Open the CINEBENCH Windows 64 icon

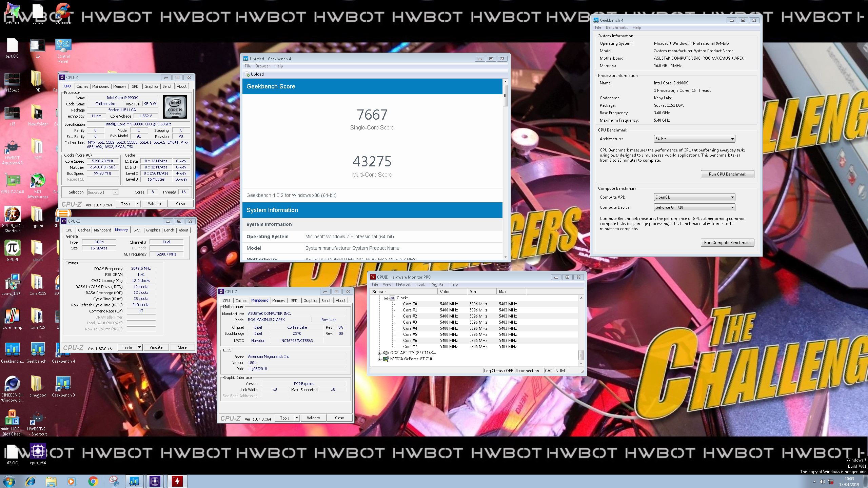(12, 389)
